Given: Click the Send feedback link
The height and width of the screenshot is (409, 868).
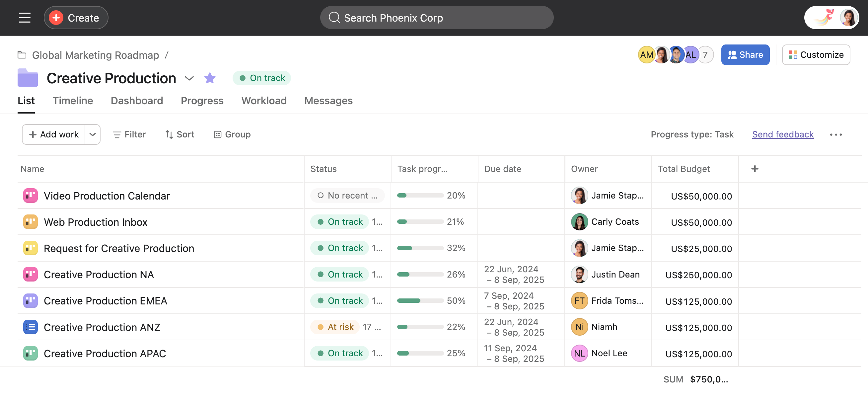Looking at the screenshot, I should click(x=782, y=134).
